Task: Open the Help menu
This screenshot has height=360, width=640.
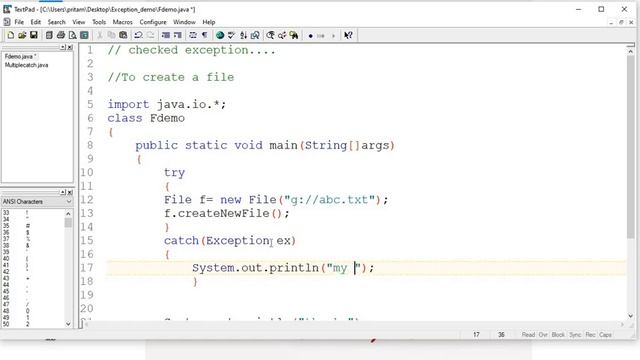Action: [209, 22]
